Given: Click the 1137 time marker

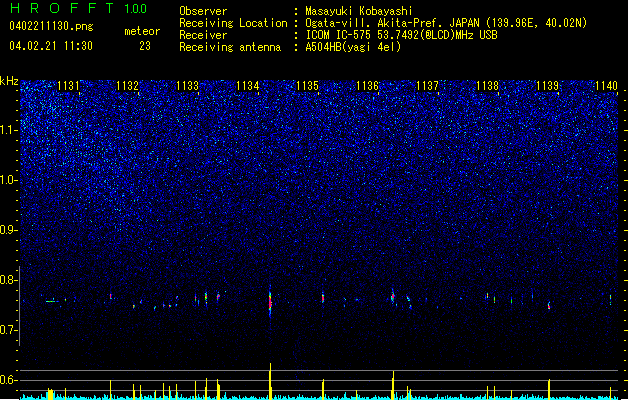Looking at the screenshot, I should tap(428, 86).
